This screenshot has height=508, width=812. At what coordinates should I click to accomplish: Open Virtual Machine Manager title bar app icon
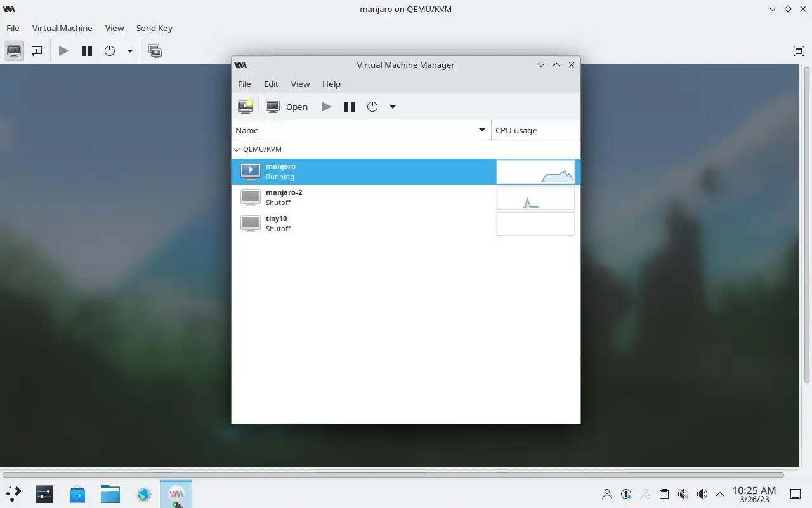(x=240, y=65)
